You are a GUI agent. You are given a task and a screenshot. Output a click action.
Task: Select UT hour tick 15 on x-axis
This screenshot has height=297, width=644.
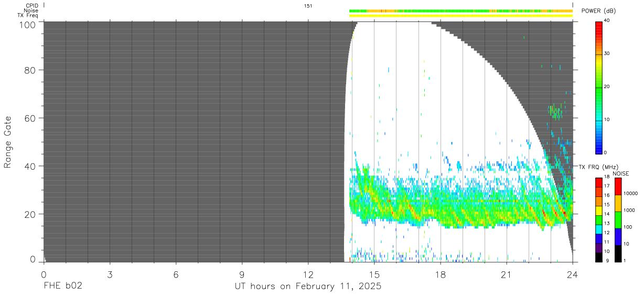pos(374,274)
